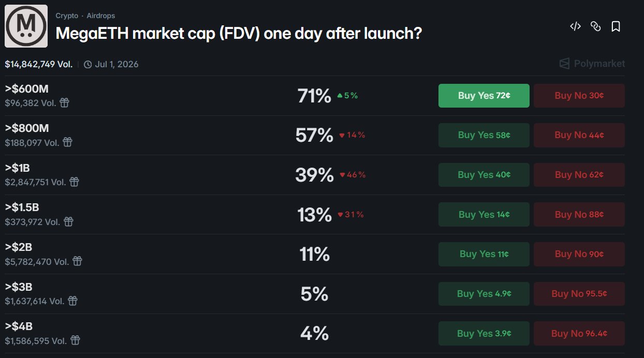Click the MegaETH logo thumbnail
This screenshot has width=644, height=358.
click(26, 26)
